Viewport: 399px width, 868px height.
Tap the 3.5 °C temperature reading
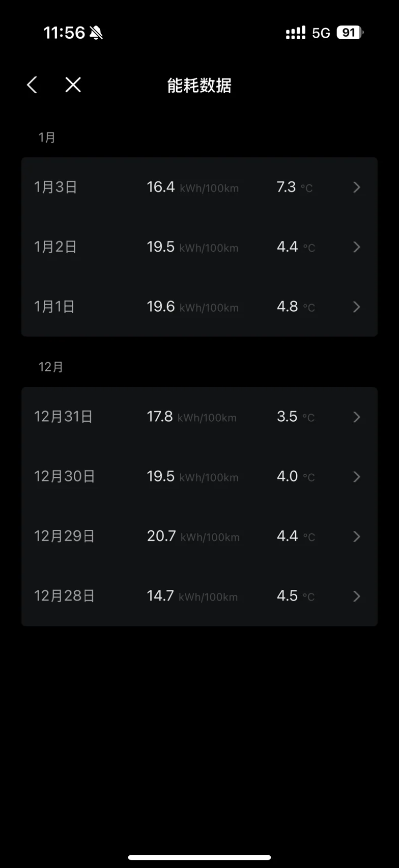pos(296,417)
